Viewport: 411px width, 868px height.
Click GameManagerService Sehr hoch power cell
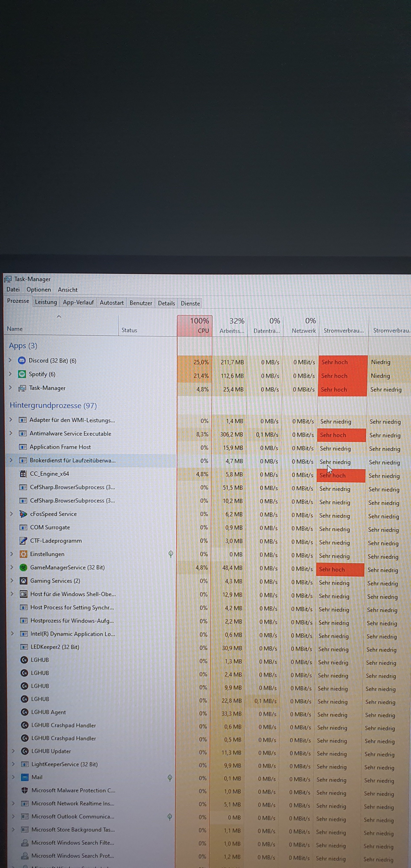click(340, 569)
